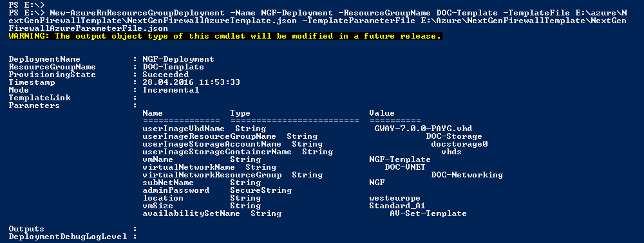The image size is (644, 243).
Task: Click the Succeeded provisioning state text
Action: 166,75
